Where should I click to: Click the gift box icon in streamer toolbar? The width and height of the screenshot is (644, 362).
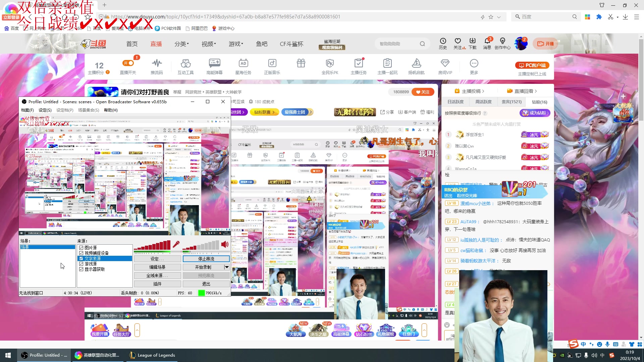click(301, 63)
